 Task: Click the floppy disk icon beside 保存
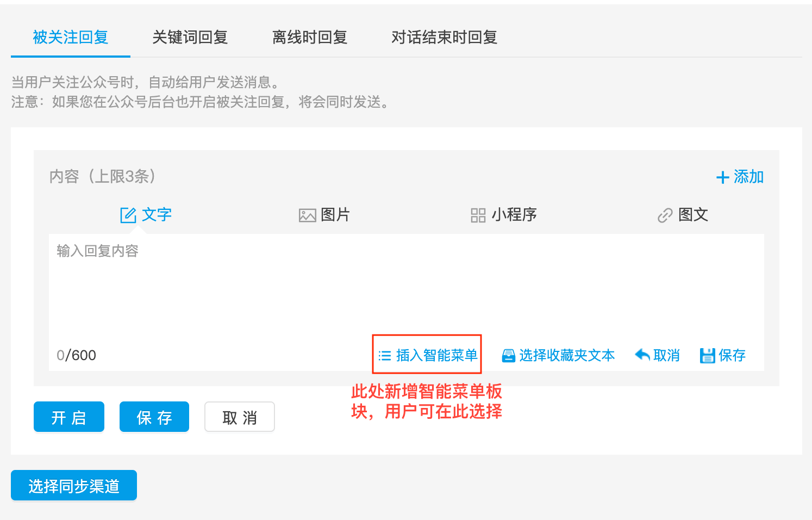707,356
